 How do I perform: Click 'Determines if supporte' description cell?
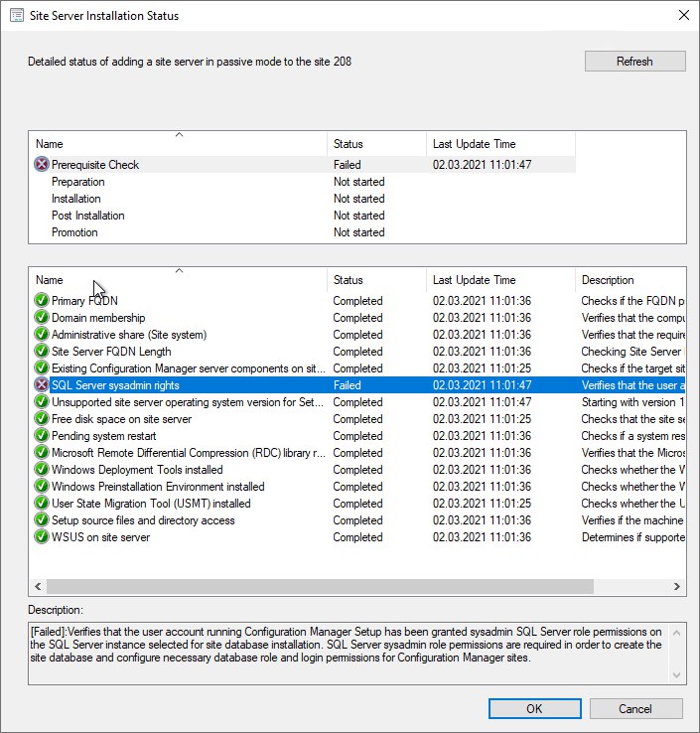pyautogui.click(x=633, y=537)
